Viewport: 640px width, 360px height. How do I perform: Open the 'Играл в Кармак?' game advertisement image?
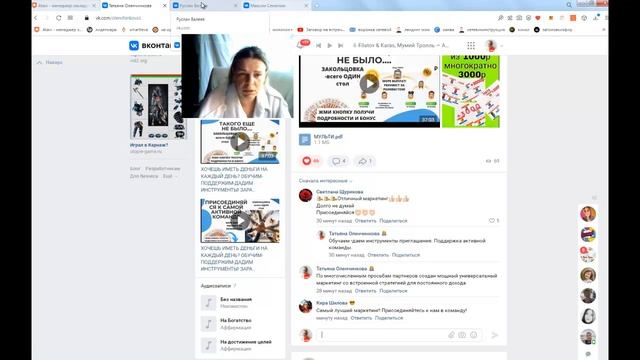click(158, 107)
